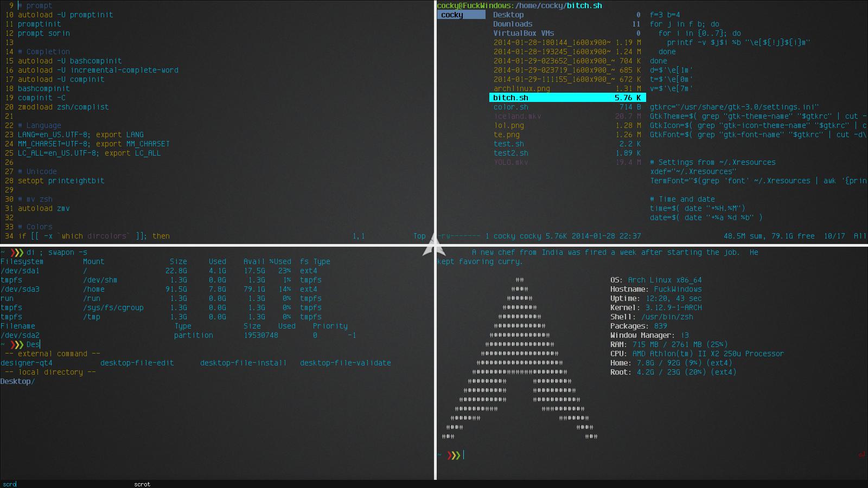Click the 'LANG=en_US.UTF-8; export LANG' line in vim
The width and height of the screenshot is (868, 488).
[81, 134]
